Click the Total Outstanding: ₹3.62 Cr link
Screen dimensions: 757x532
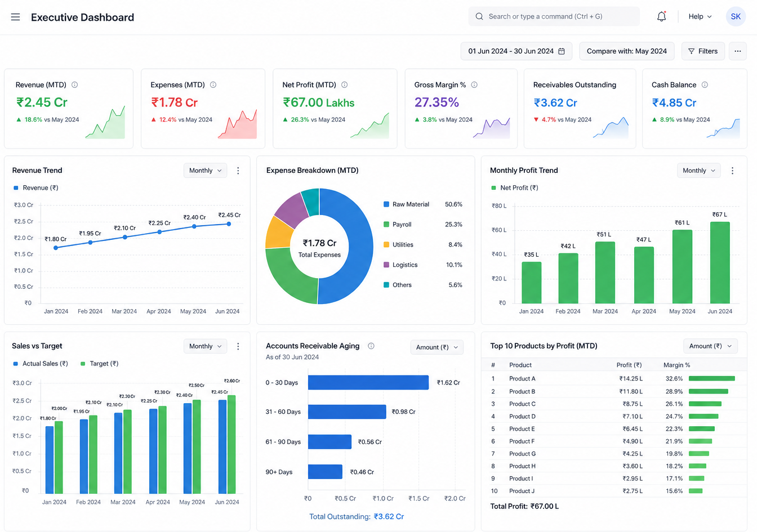click(x=357, y=517)
